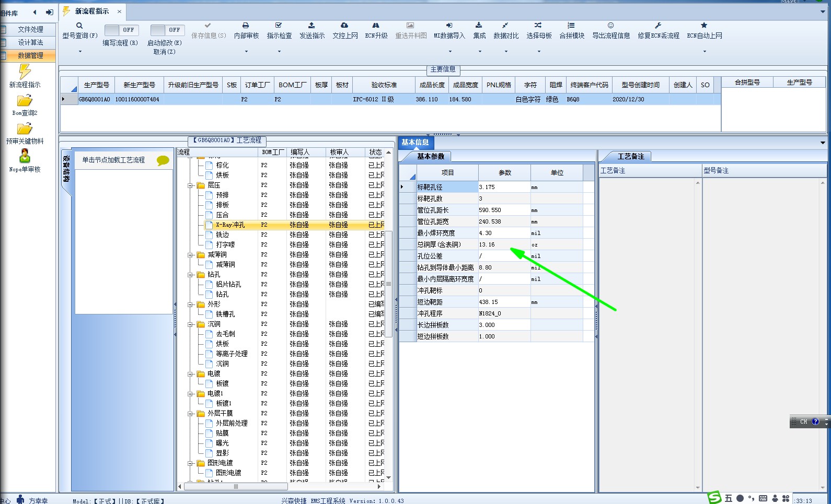
Task: Open dropdown arrow under ECN自动上网
Action: (705, 51)
